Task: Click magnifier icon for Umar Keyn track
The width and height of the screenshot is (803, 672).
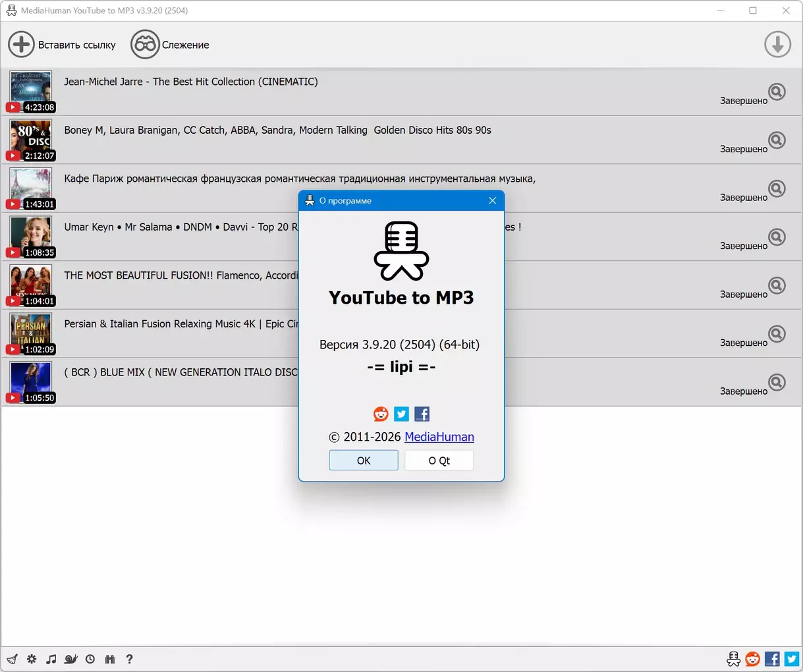Action: point(777,237)
